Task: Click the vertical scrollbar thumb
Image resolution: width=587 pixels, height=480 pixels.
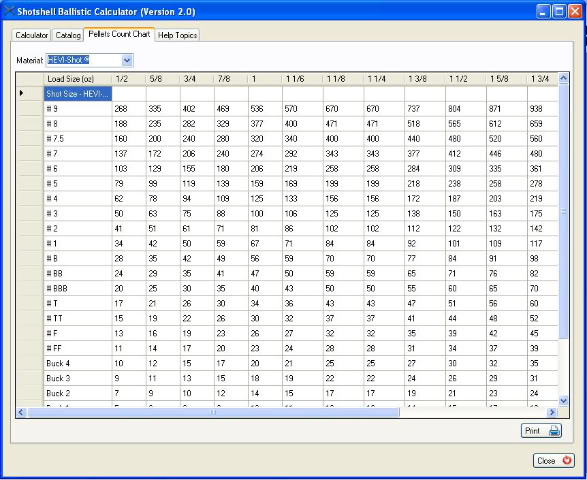Action: (x=563, y=212)
